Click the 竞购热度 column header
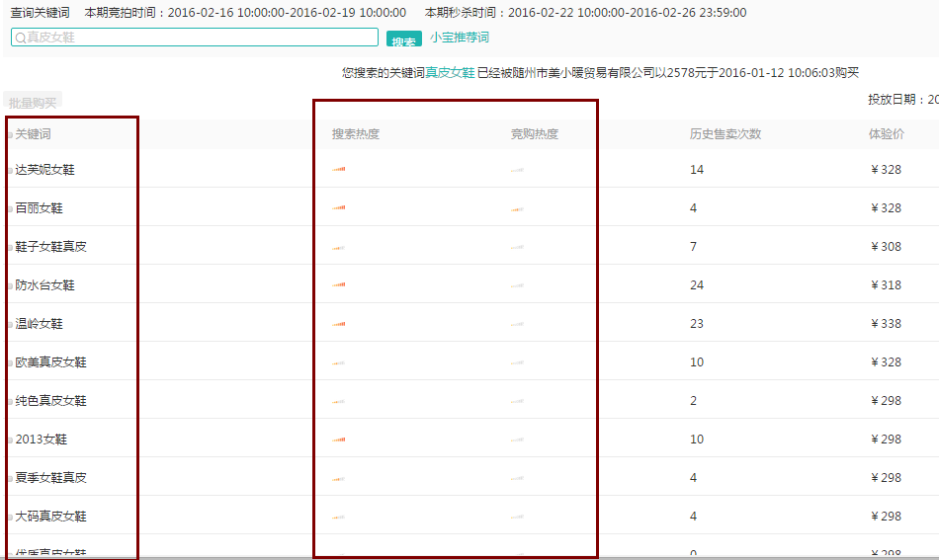 534,134
